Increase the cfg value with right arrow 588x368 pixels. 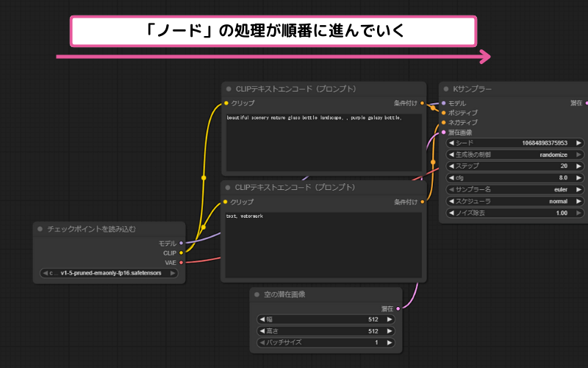[x=578, y=177]
